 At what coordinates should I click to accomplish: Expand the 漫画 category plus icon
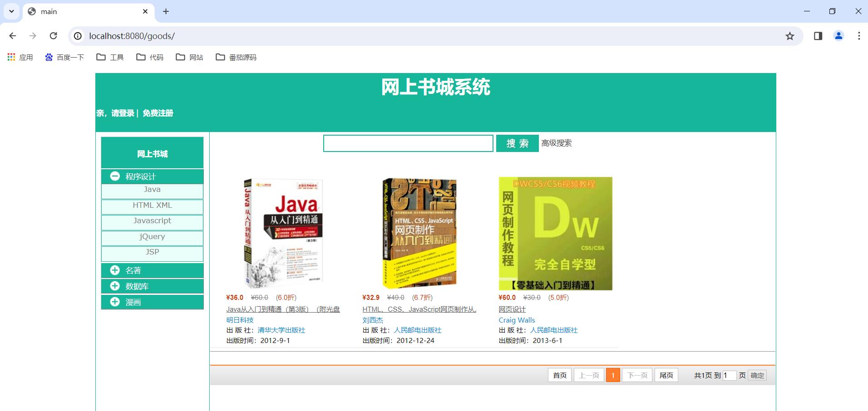pyautogui.click(x=115, y=302)
